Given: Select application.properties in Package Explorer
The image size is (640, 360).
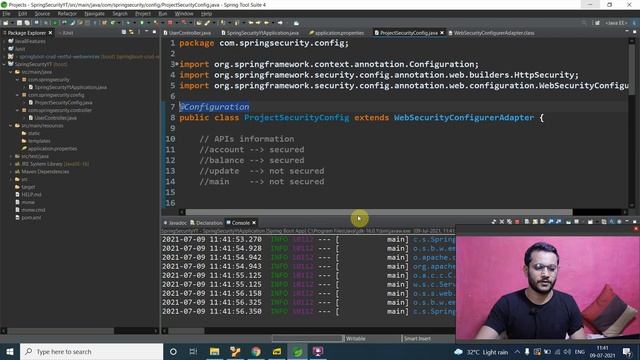Looking at the screenshot, I should (52, 149).
